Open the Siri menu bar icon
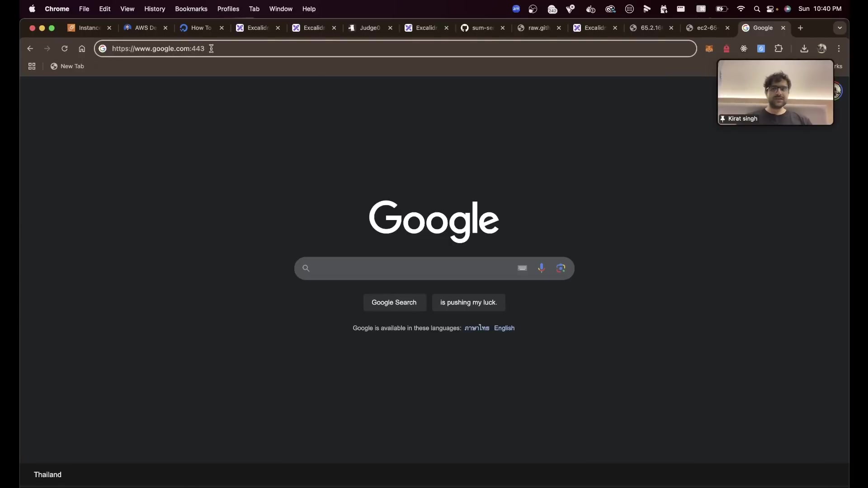This screenshot has height=488, width=868. click(788, 9)
